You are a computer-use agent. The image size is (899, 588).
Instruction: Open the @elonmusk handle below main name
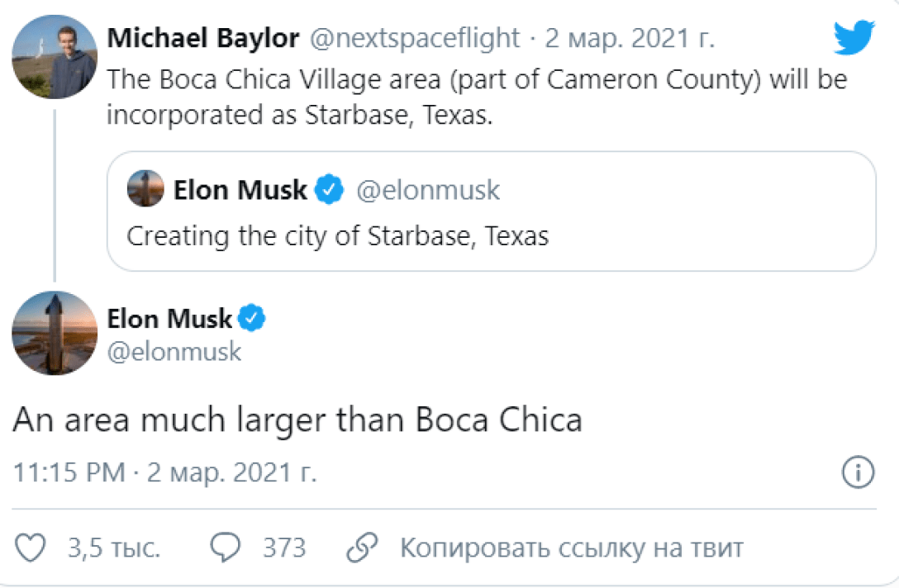click(x=174, y=352)
